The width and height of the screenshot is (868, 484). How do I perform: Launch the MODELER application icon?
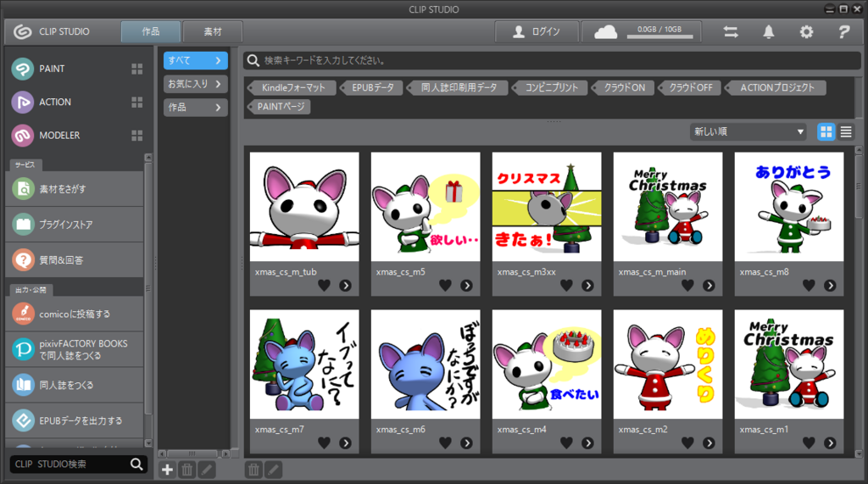[23, 136]
